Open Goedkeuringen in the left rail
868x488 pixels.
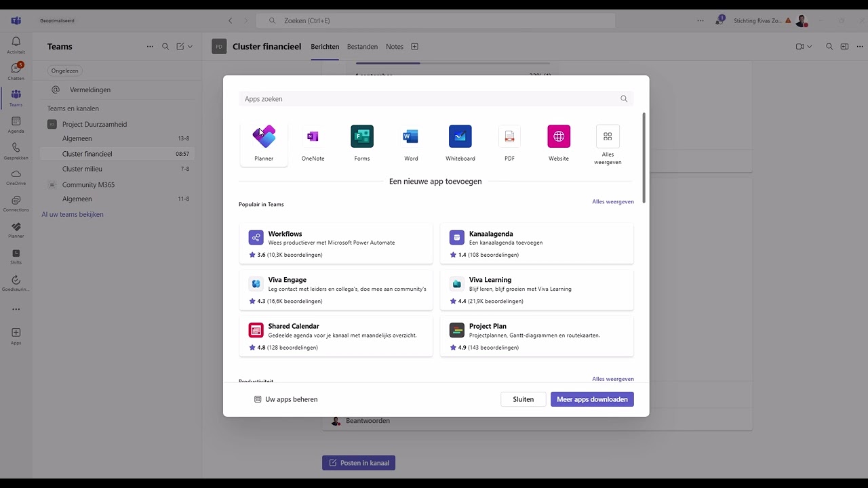pos(16,283)
